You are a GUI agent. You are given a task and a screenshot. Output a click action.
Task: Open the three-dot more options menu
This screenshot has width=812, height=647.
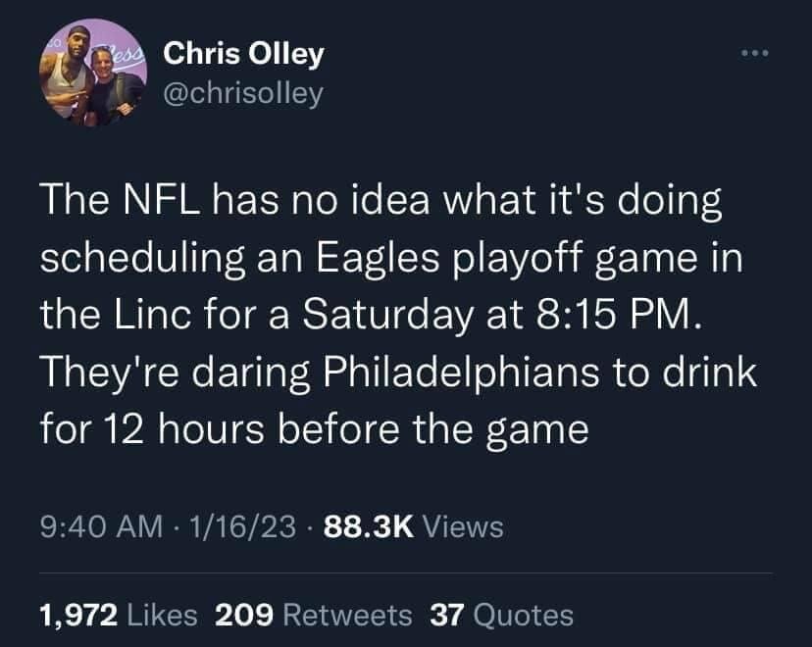pos(754,50)
